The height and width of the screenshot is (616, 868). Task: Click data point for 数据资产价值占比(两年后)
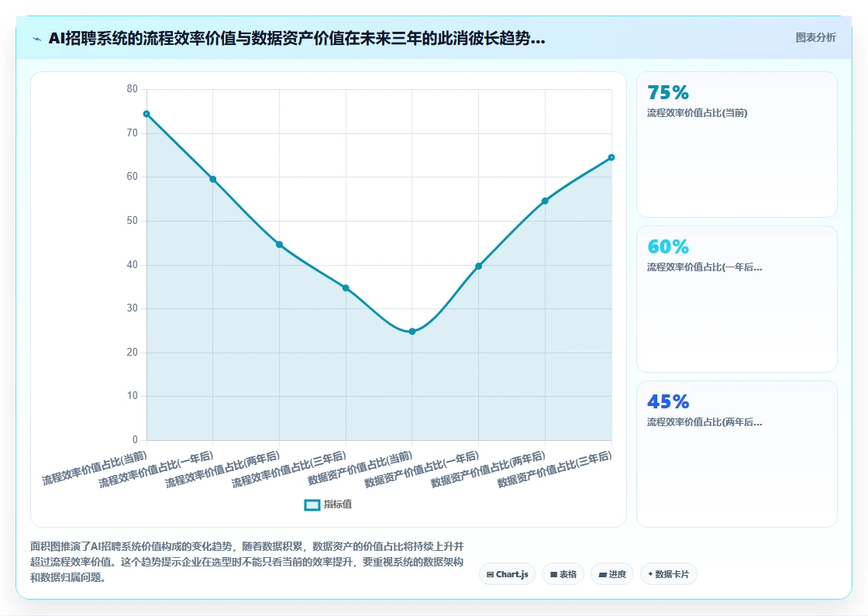click(545, 201)
